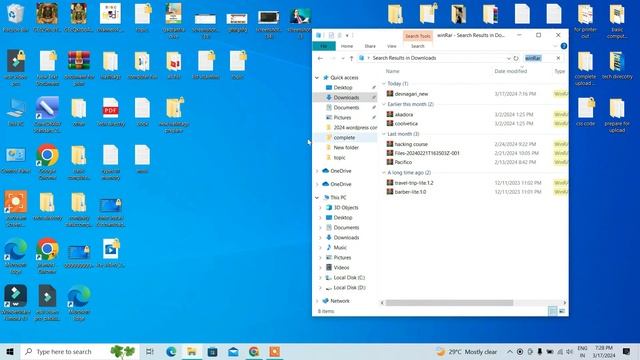Image resolution: width=640 pixels, height=360 pixels.
Task: Collapse the Quick access tree
Action: tap(317, 78)
